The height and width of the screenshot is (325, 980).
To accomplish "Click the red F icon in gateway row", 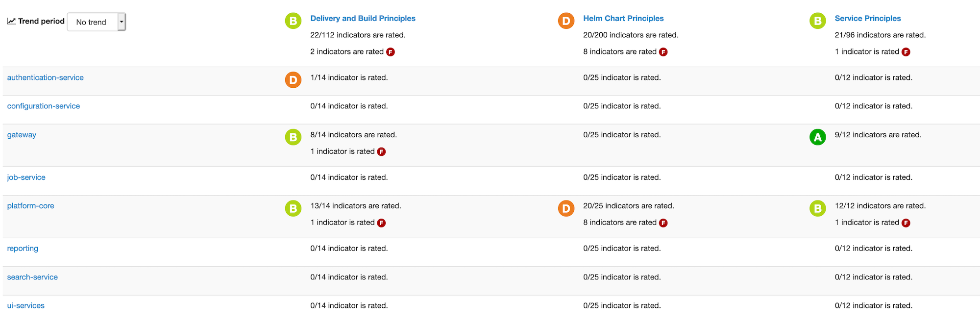I will 381,152.
